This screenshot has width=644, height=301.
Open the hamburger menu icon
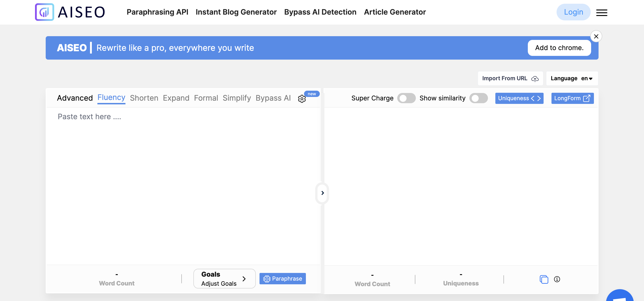click(602, 13)
